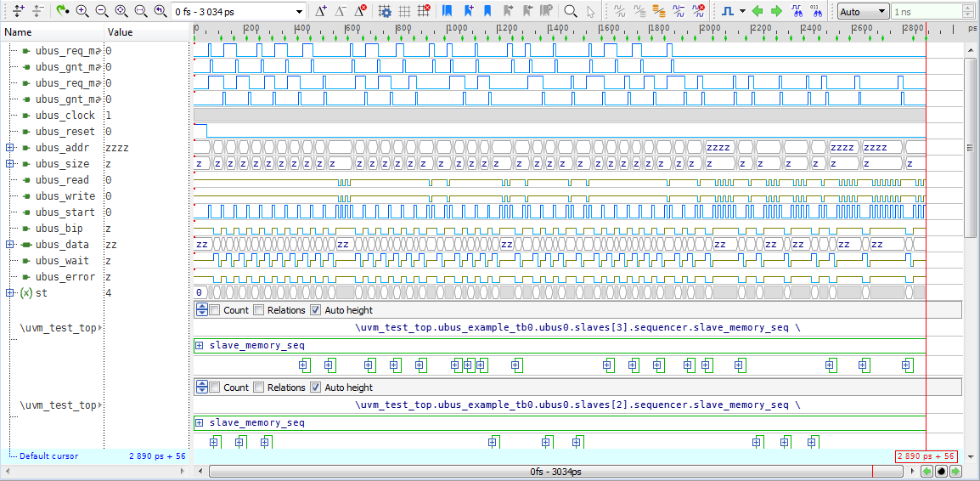This screenshot has width=980, height=481.
Task: Click the waveform icon with red X
Action: [x=699, y=11]
